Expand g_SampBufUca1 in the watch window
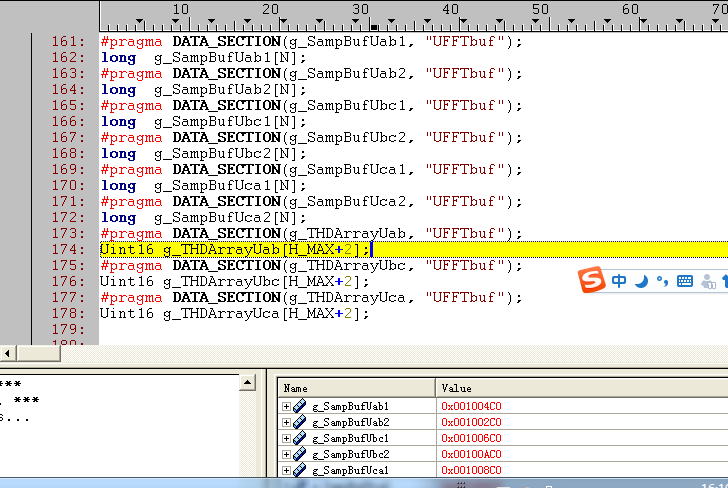 tap(286, 470)
